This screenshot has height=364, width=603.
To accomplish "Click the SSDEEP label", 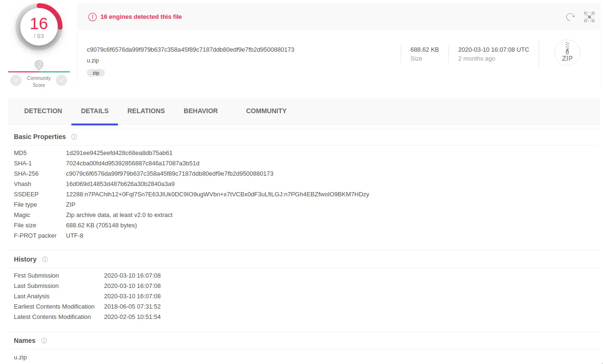I will [x=26, y=194].
